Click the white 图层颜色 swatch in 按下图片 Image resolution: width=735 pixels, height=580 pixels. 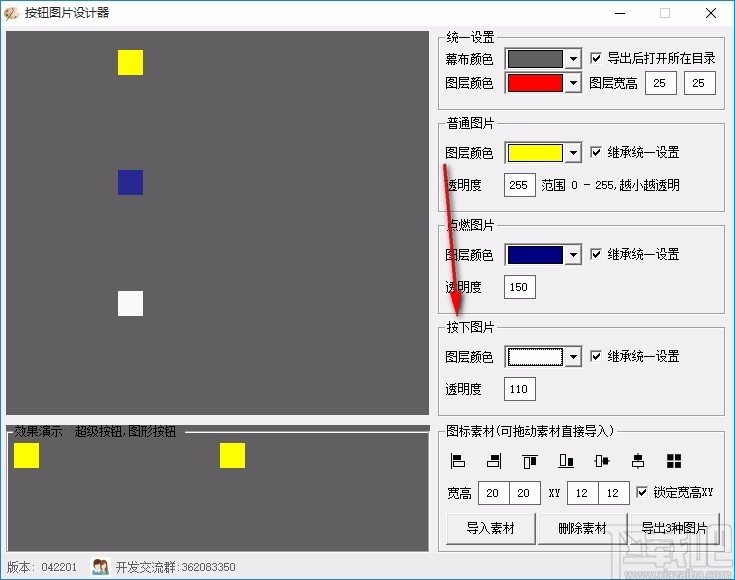[535, 357]
